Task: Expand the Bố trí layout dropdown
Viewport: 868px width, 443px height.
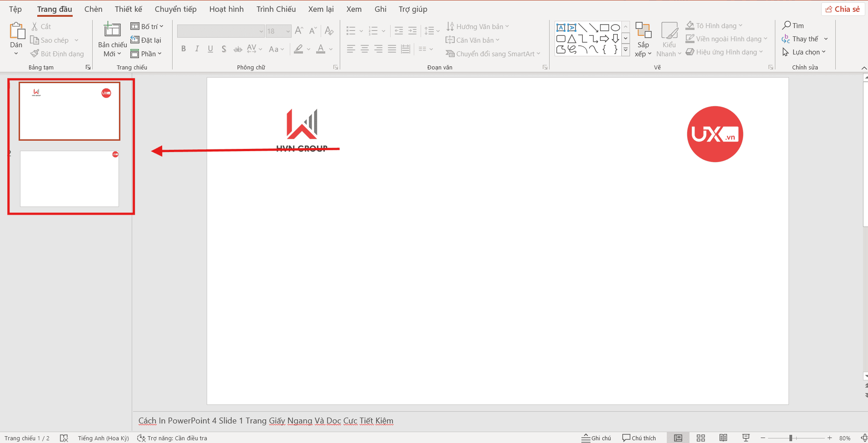Action: click(x=147, y=26)
